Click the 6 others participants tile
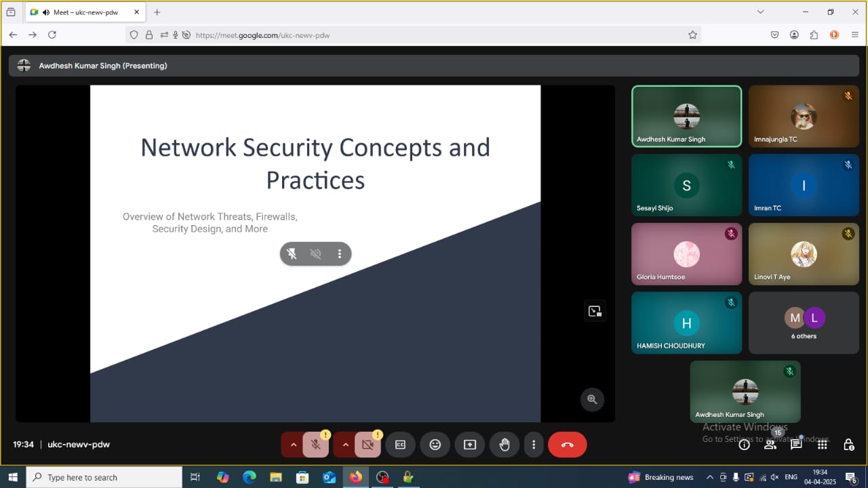Viewport: 868px width, 488px height. [804, 323]
